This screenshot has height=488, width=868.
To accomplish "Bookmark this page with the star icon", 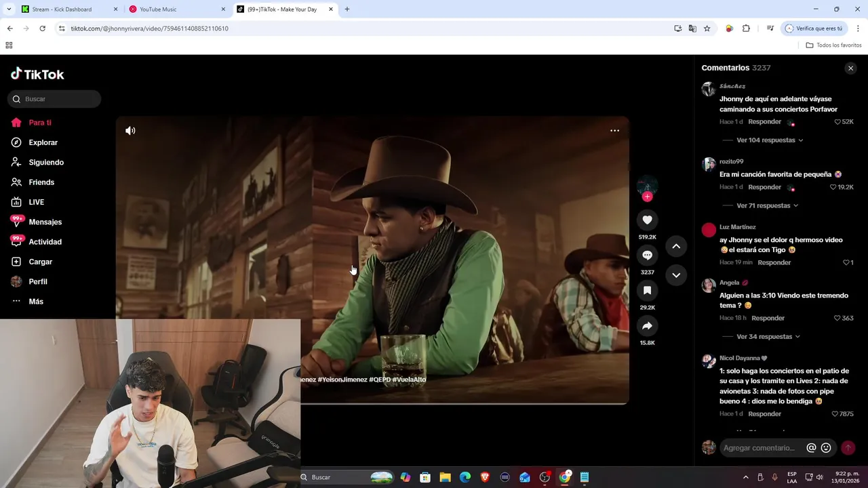I will point(707,28).
